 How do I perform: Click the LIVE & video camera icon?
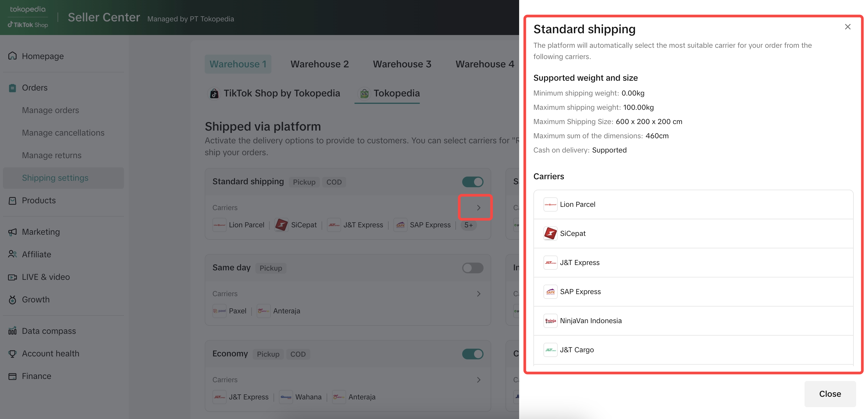point(12,277)
